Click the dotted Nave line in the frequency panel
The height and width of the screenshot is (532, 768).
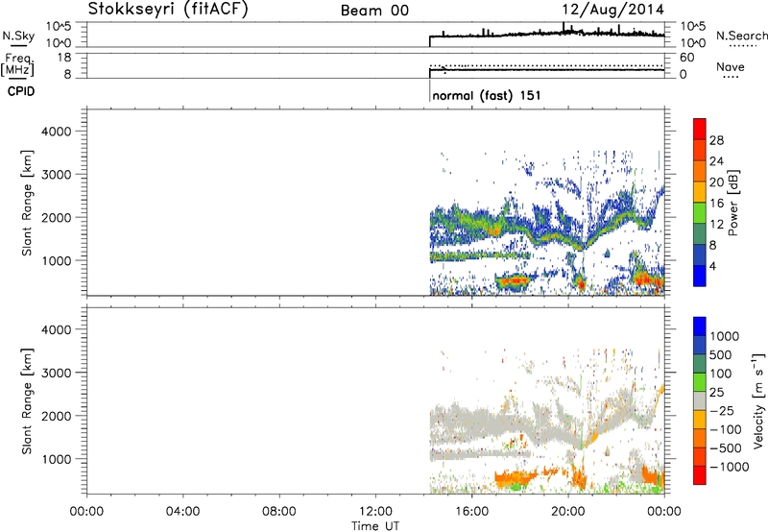546,65
